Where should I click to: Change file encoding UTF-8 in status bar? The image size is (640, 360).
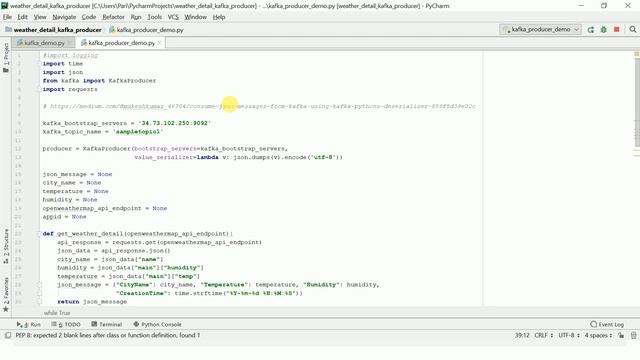(x=569, y=335)
